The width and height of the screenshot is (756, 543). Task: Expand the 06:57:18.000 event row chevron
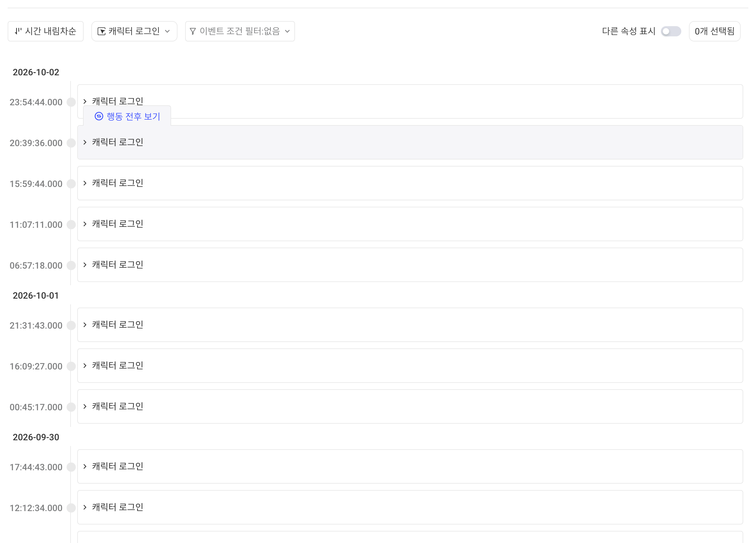click(85, 265)
